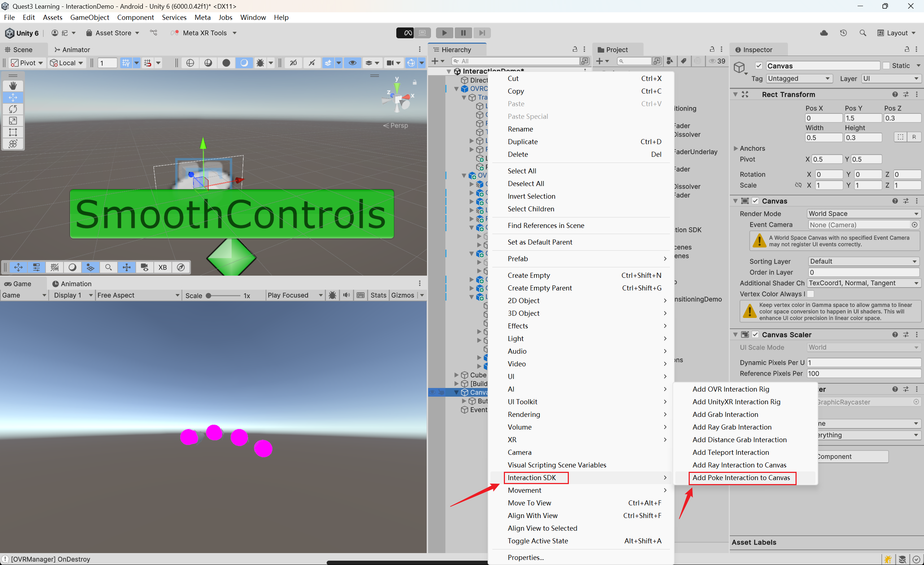Click the Stats button in Game view

pyautogui.click(x=378, y=295)
